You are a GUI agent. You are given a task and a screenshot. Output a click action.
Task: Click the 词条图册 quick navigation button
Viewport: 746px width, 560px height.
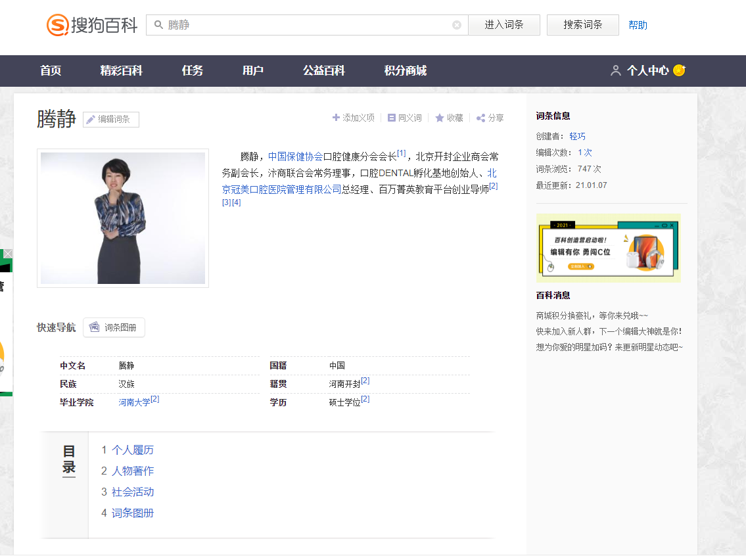point(114,327)
